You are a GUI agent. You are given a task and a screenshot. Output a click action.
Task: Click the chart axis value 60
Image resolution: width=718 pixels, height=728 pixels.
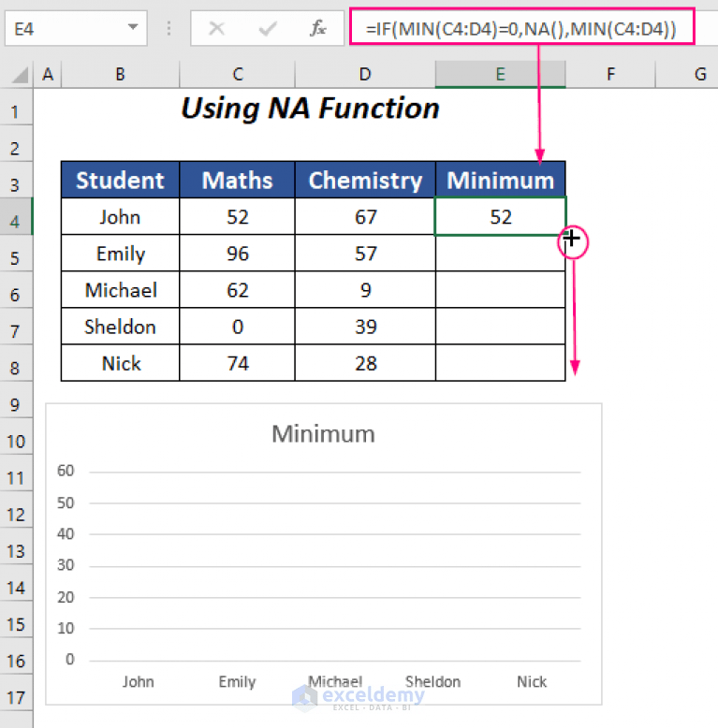point(66,471)
